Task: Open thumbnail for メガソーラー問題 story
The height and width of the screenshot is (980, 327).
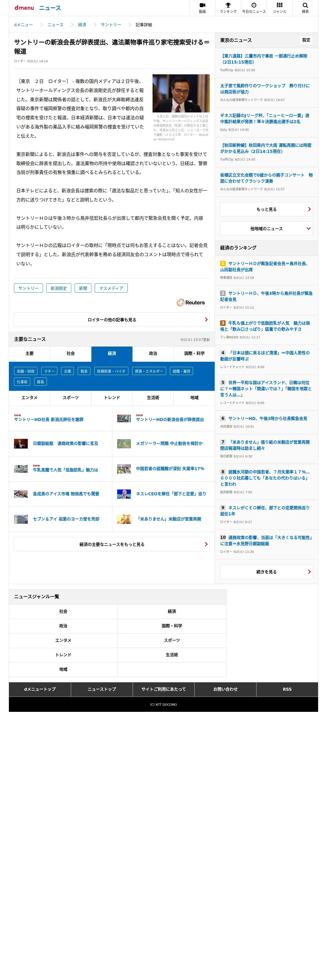Action: click(x=124, y=444)
